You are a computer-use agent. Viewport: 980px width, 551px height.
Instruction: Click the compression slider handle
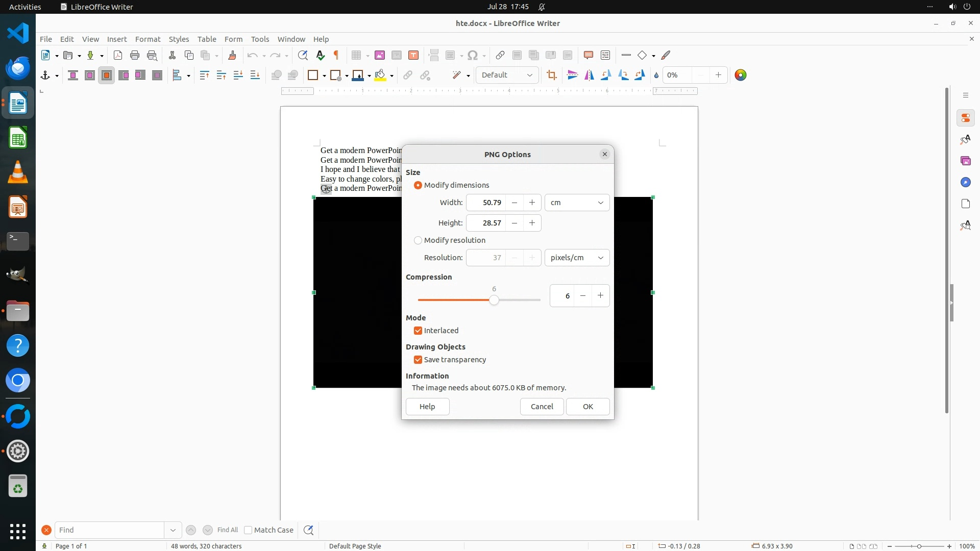(494, 300)
